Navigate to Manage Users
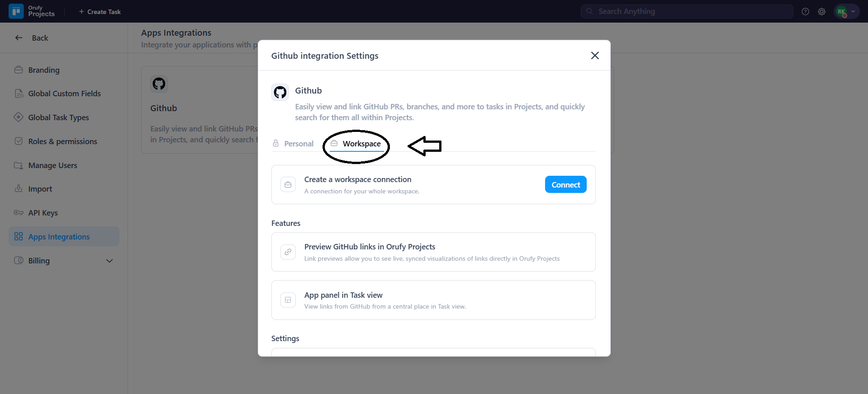The width and height of the screenshot is (868, 394). tap(52, 165)
